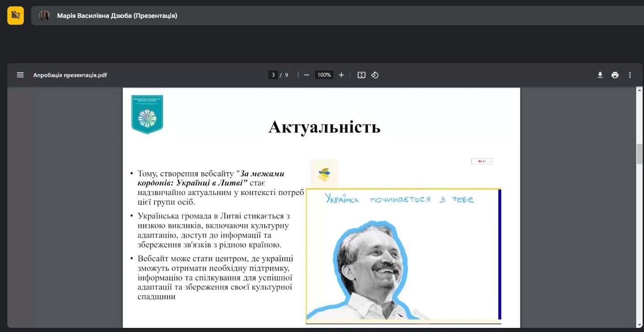The image size is (644, 332).
Task: Click the 100% zoom level field
Action: pos(324,75)
